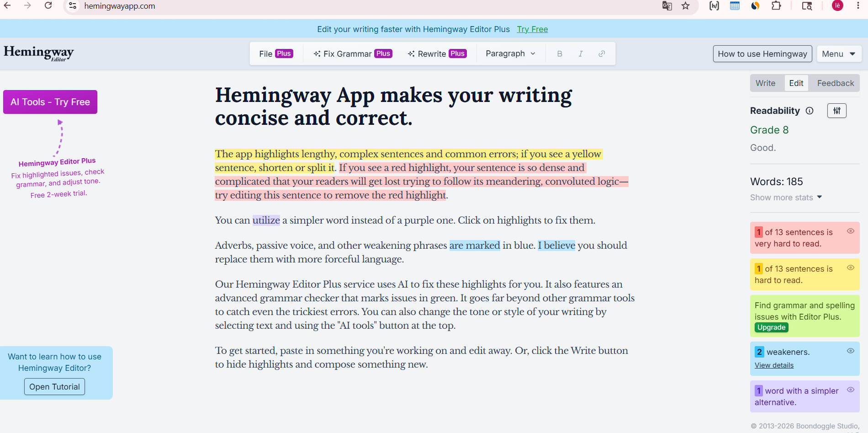Click the Open Tutorial button
Viewport: 868px width, 433px height.
pos(54,387)
